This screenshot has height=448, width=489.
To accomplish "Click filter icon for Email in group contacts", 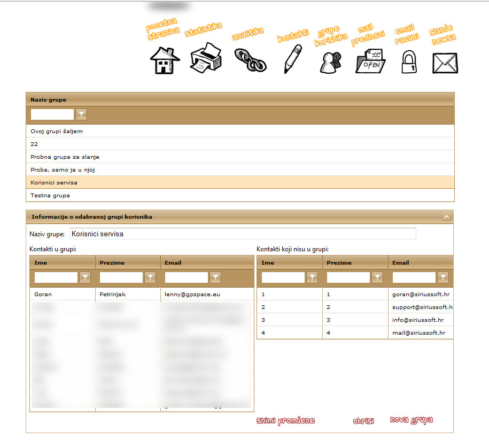I will pos(215,277).
